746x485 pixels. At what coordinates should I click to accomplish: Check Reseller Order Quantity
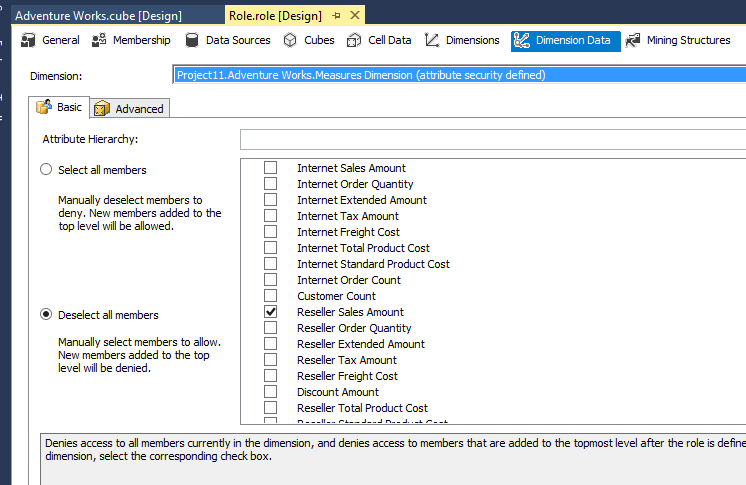coord(270,327)
